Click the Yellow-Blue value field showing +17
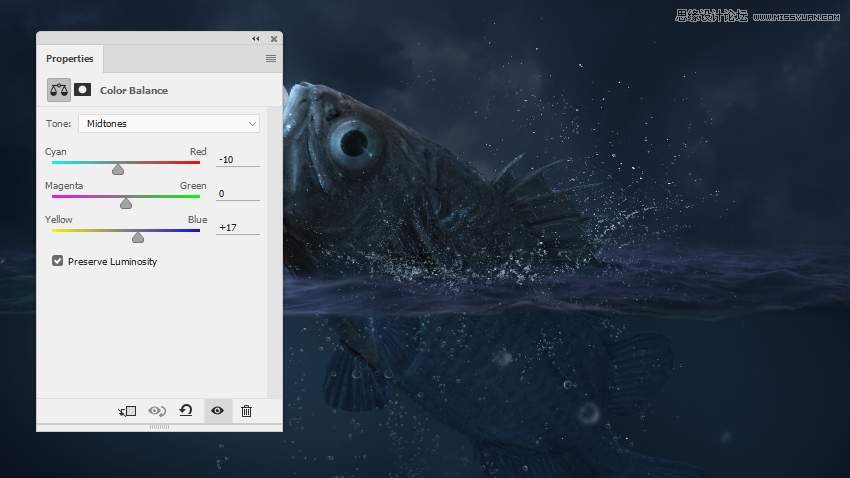The width and height of the screenshot is (850, 478). click(x=238, y=228)
